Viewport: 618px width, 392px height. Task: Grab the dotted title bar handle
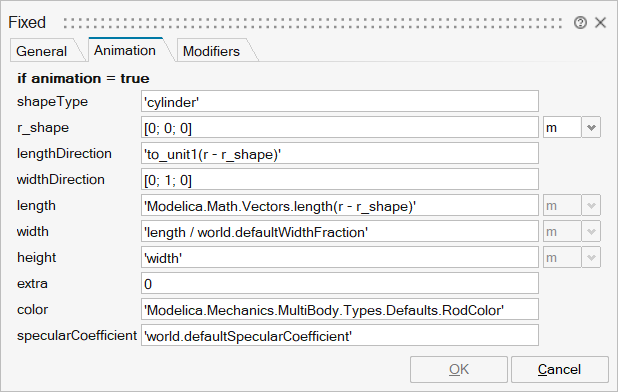313,23
